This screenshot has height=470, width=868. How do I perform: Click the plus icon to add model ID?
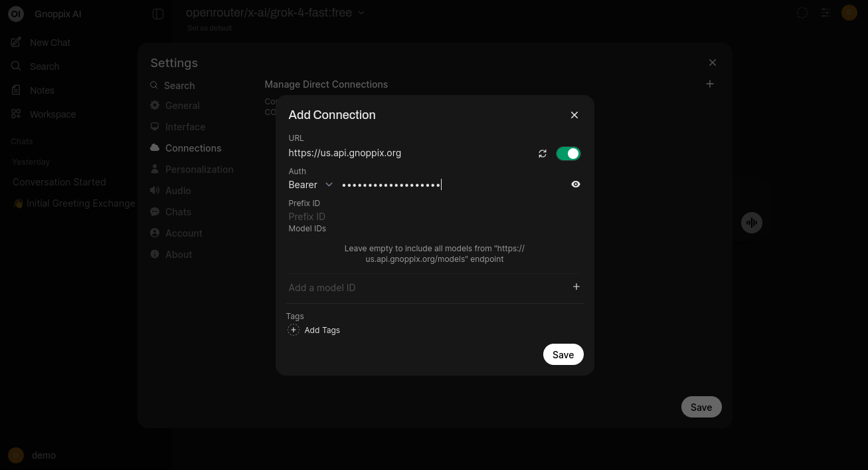coord(576,287)
